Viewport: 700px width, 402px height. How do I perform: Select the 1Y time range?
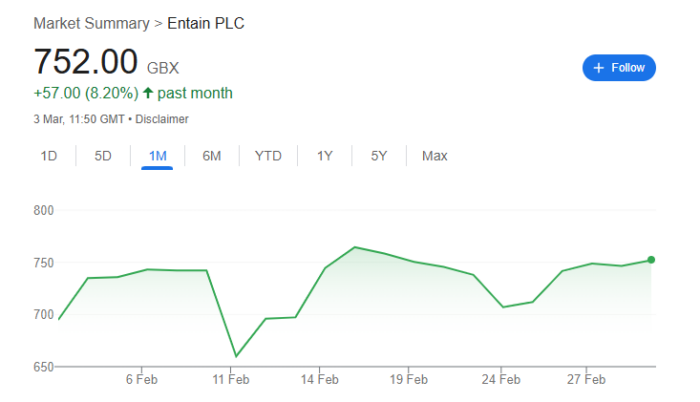click(325, 156)
